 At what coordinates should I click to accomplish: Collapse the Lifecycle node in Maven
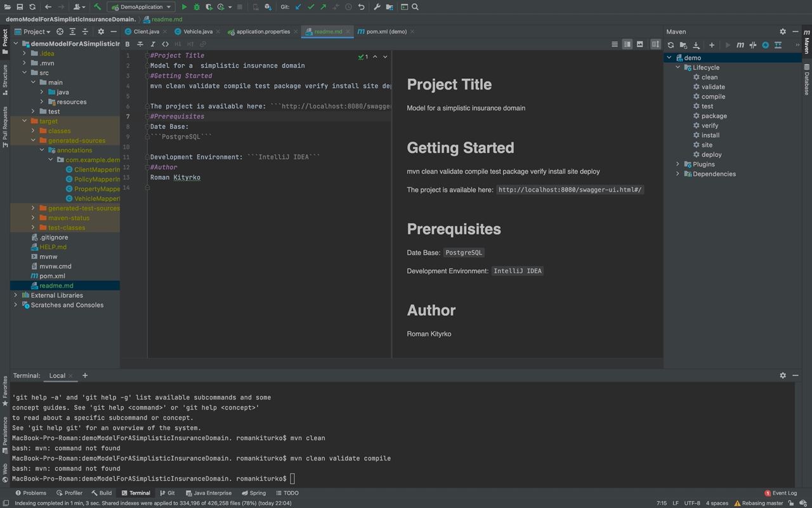point(678,67)
